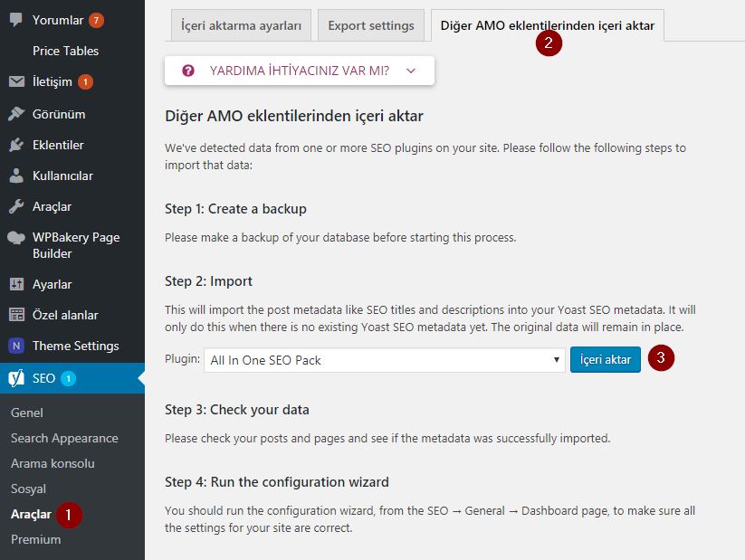Viewport: 745px width, 560px height.
Task: Click the Özel alanlar table icon
Action: [x=16, y=315]
